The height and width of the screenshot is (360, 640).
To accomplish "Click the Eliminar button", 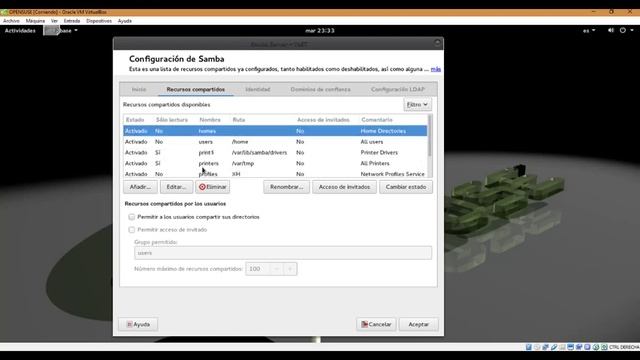I will click(213, 187).
